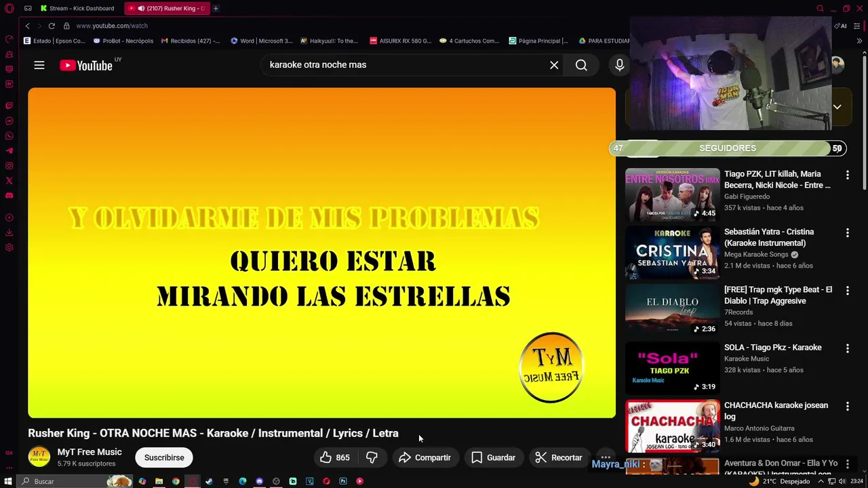This screenshot has width=868, height=488.
Task: Open Estado Epson bookmark
Action: 54,41
